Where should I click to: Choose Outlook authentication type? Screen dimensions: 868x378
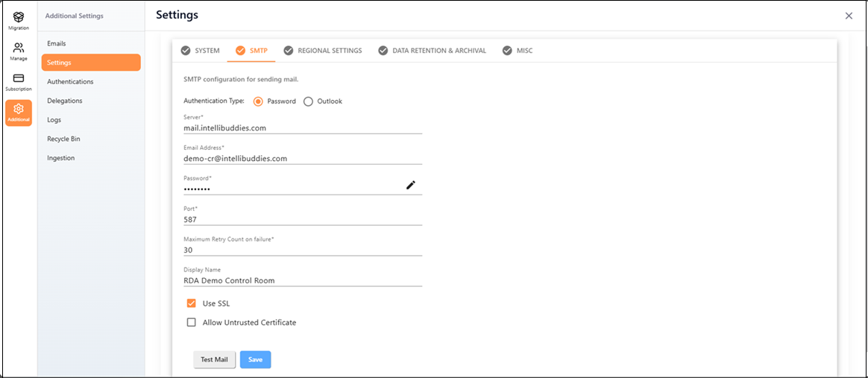[308, 101]
